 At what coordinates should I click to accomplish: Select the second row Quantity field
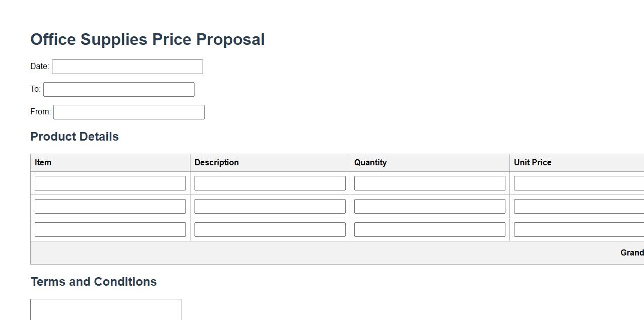coord(429,206)
